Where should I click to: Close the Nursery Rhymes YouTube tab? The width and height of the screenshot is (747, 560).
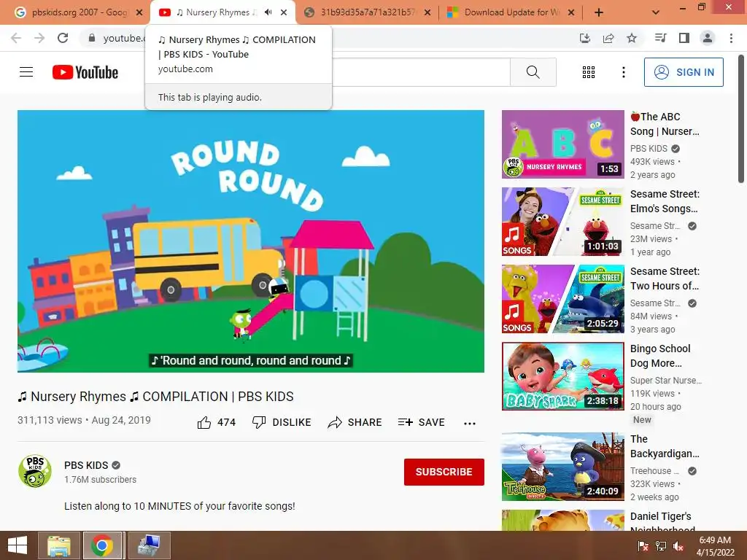[x=284, y=12]
